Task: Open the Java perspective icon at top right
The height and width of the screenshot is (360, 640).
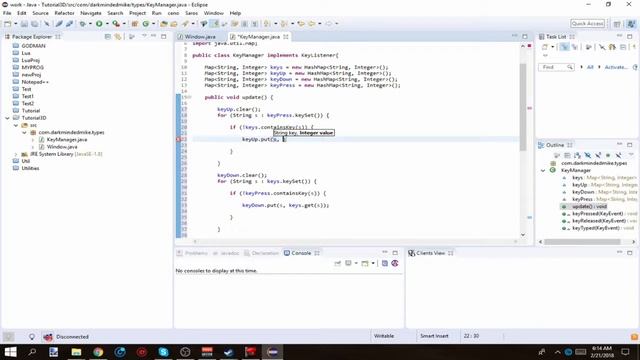Action: click(x=631, y=24)
